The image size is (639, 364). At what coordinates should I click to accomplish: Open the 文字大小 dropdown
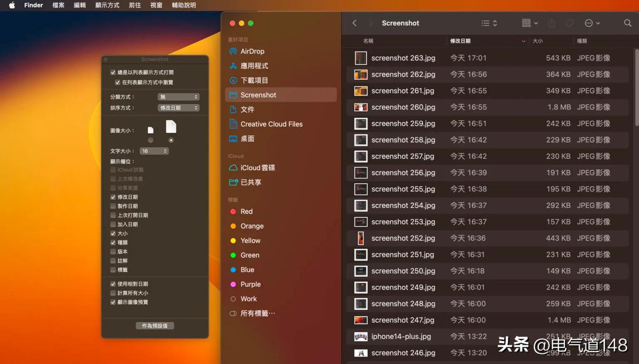pos(154,151)
